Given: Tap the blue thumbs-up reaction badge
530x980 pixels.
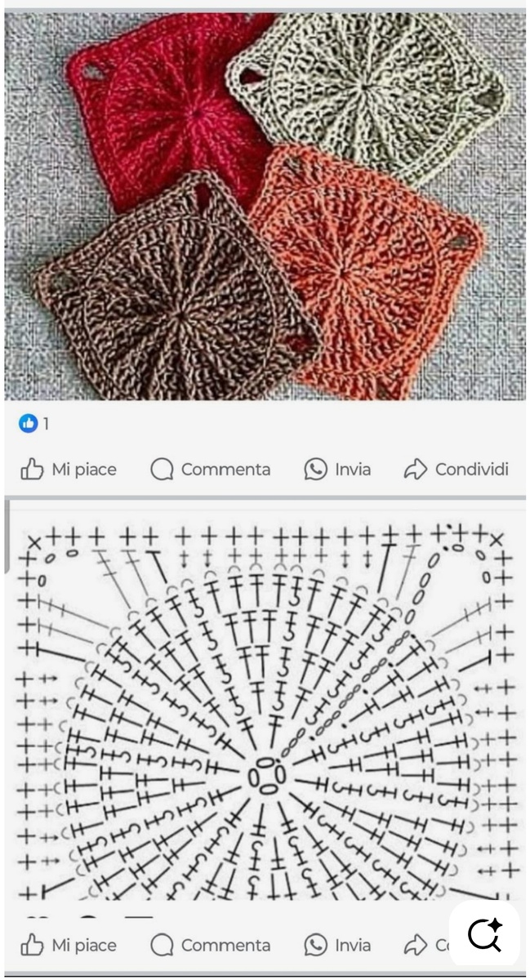Looking at the screenshot, I should (x=29, y=423).
